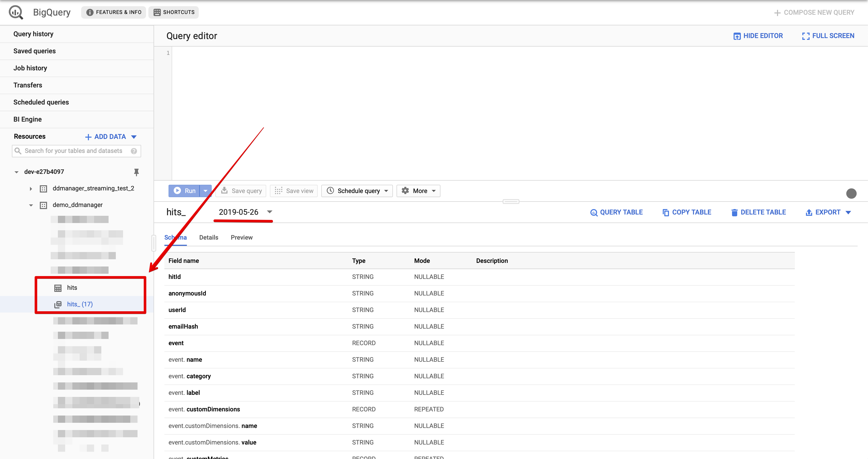Open the Export dropdown
This screenshot has height=459, width=868.
coord(828,212)
